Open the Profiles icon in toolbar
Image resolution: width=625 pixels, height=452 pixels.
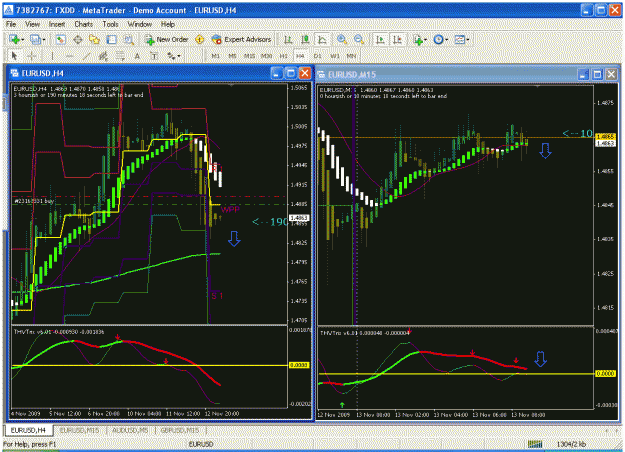click(x=35, y=39)
